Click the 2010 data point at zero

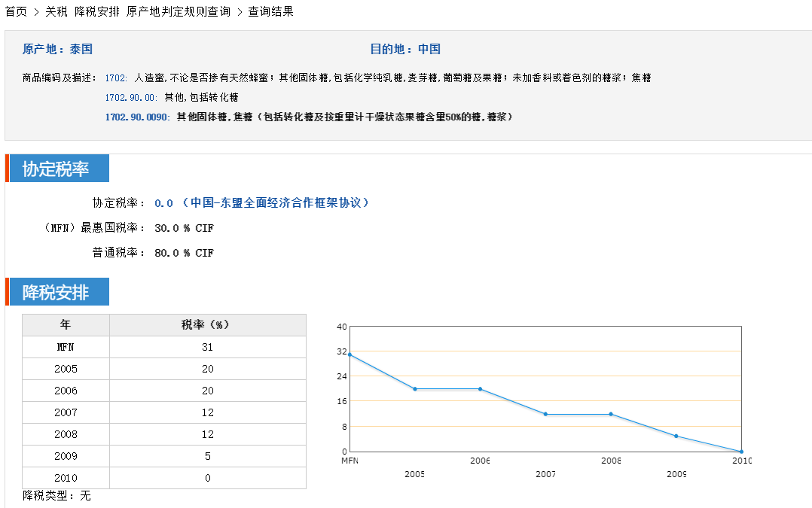741,452
